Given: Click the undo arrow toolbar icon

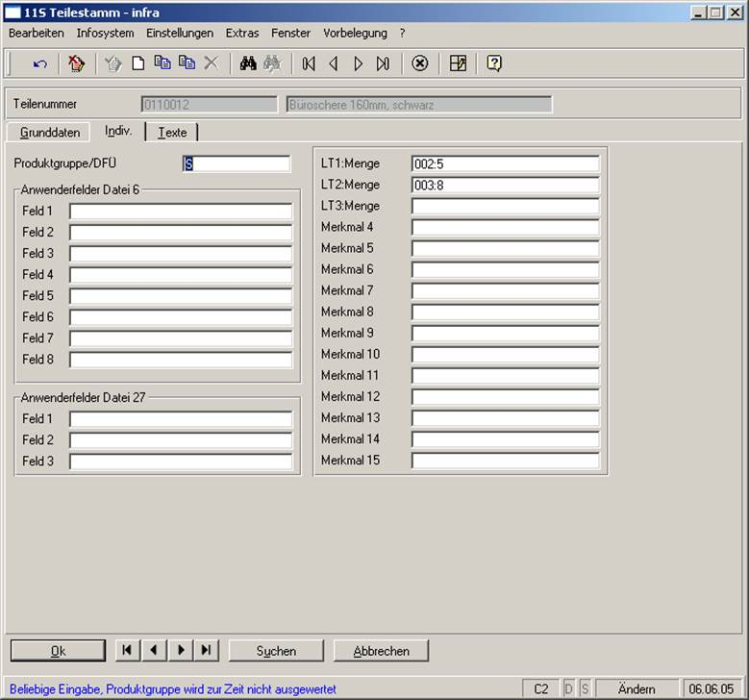Looking at the screenshot, I should (39, 64).
